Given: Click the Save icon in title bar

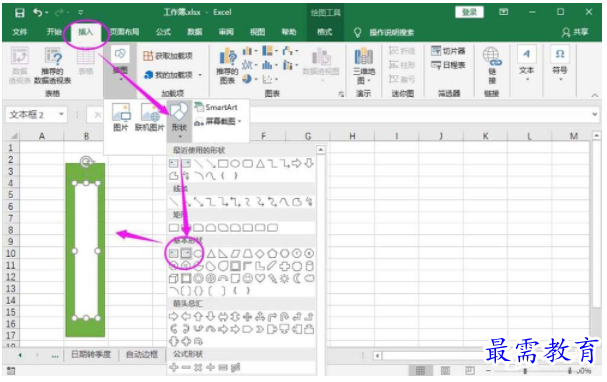Looking at the screenshot, I should (19, 13).
